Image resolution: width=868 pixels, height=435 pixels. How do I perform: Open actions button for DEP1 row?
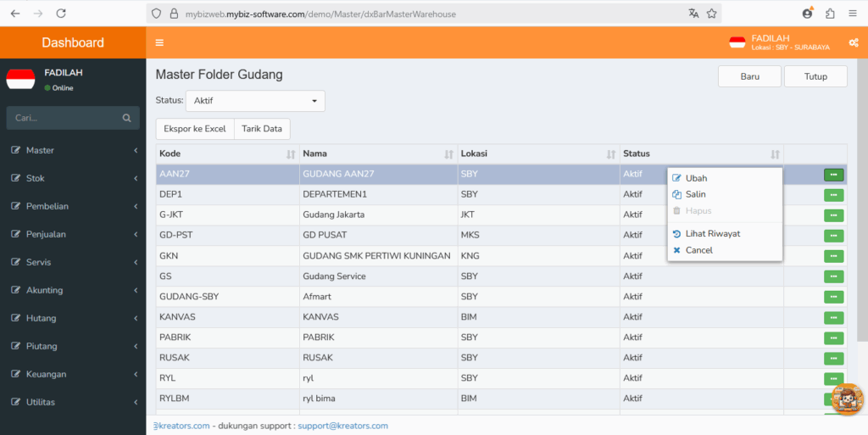click(x=833, y=195)
